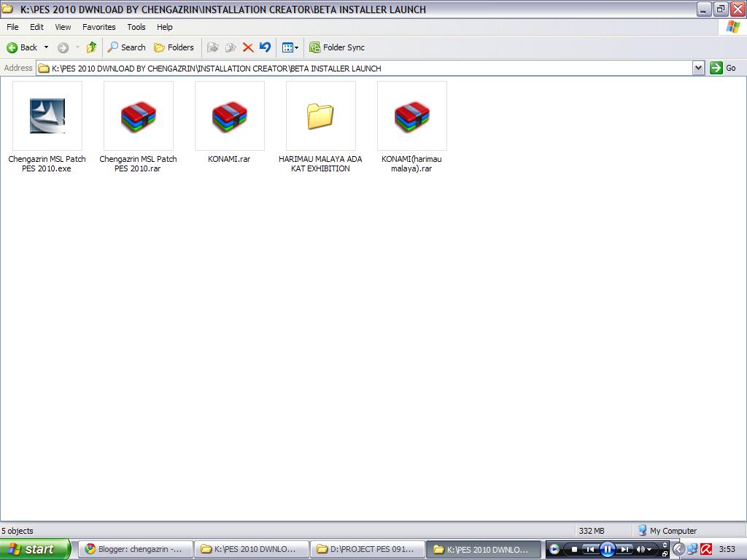
Task: Select Chengazrin MSL Patch PES 2010.rar archive
Action: (x=138, y=127)
